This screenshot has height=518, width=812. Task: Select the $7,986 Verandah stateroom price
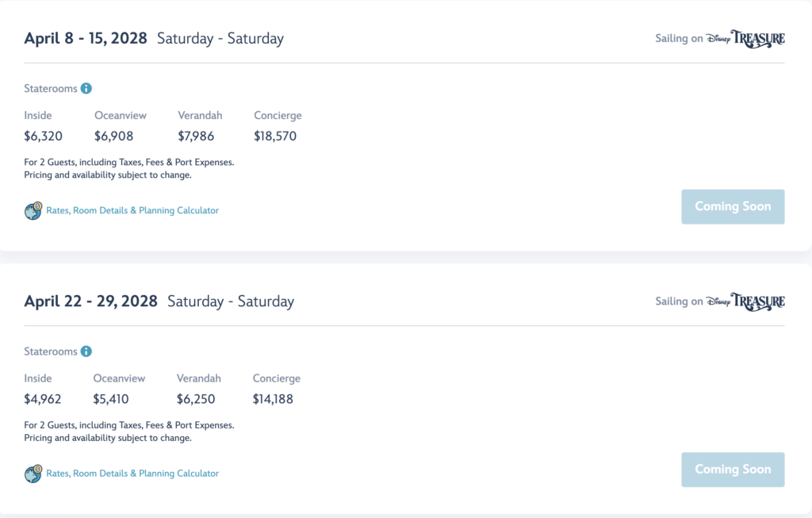pos(196,136)
